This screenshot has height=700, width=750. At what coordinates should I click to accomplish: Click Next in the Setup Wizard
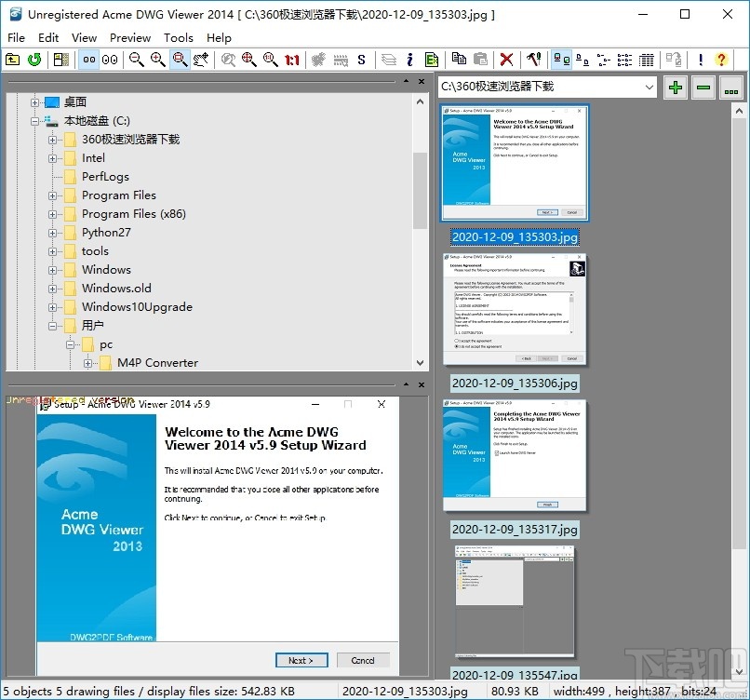tap(301, 660)
